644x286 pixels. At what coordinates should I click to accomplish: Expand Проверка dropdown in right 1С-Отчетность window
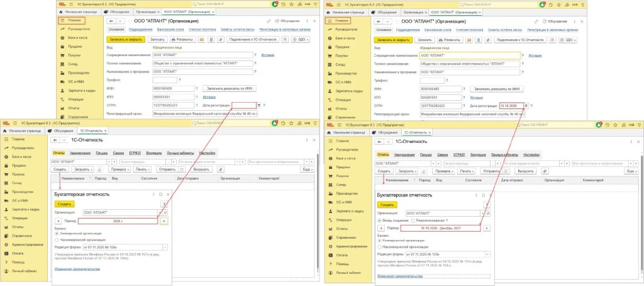[444, 171]
